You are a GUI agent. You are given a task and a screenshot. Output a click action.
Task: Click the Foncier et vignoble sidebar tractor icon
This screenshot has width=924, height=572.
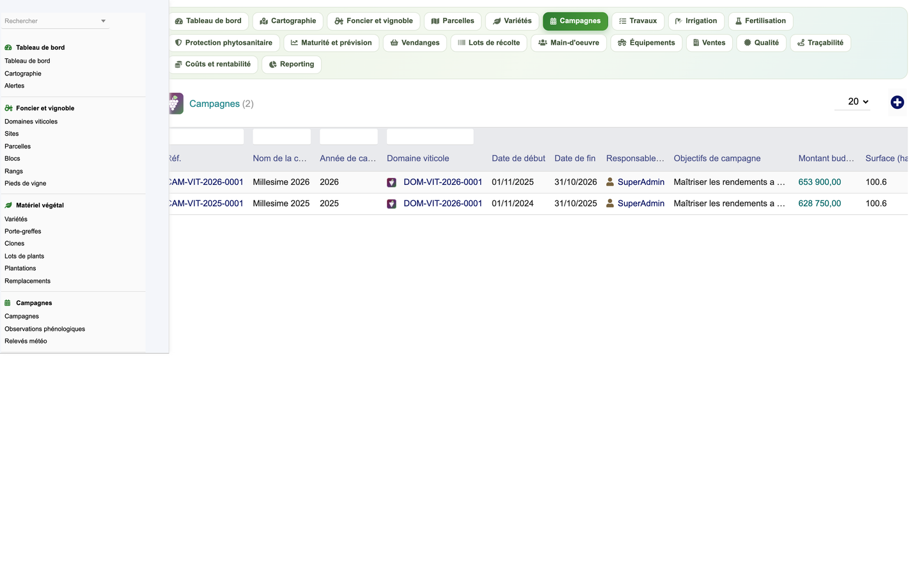click(x=8, y=108)
